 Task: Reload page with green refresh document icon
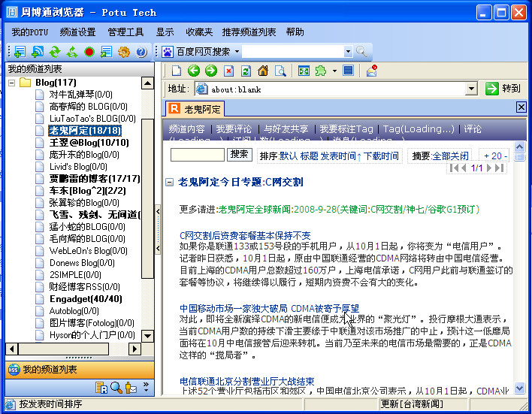[246, 71]
